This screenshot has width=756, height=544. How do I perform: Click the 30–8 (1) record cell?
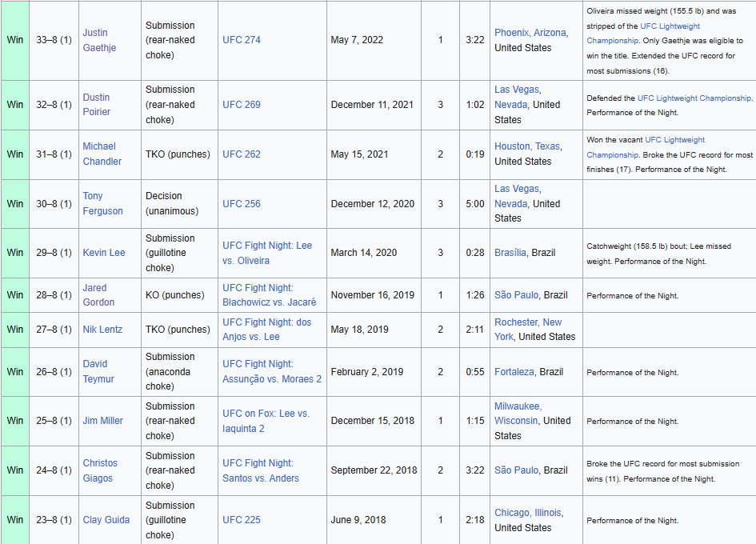click(54, 204)
